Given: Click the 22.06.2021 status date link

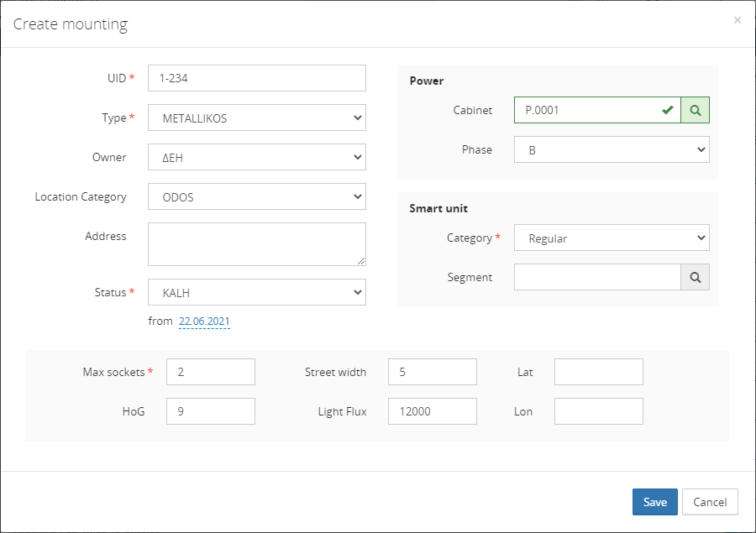Looking at the screenshot, I should pos(204,321).
